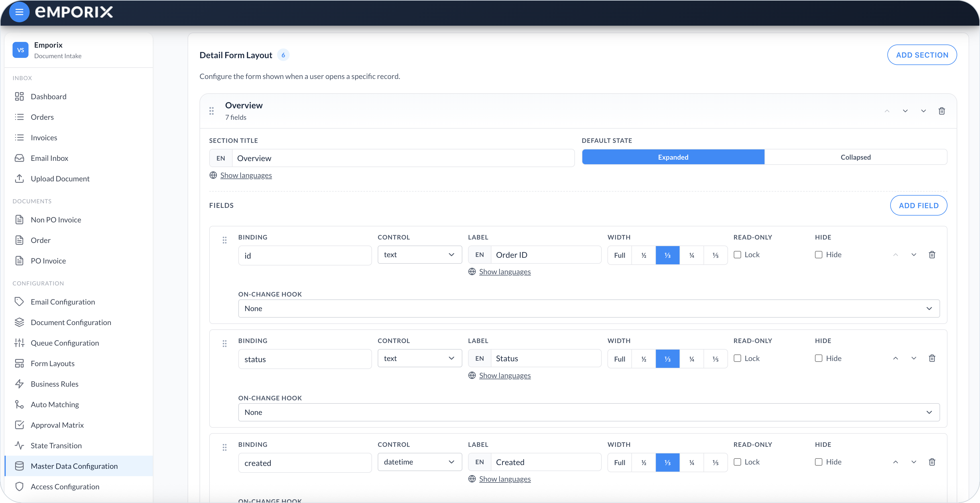The width and height of the screenshot is (980, 503).
Task: Check Hide for the status field
Action: (x=819, y=358)
